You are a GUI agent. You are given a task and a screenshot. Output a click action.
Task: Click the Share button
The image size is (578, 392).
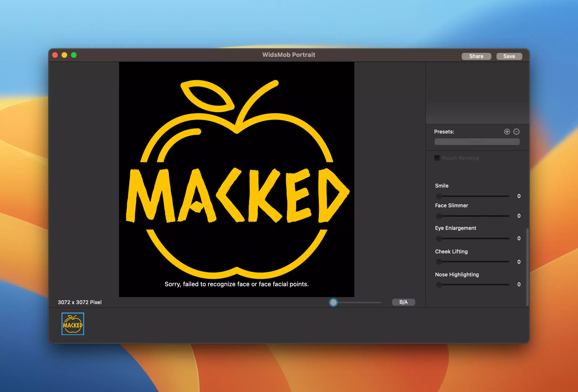(476, 56)
